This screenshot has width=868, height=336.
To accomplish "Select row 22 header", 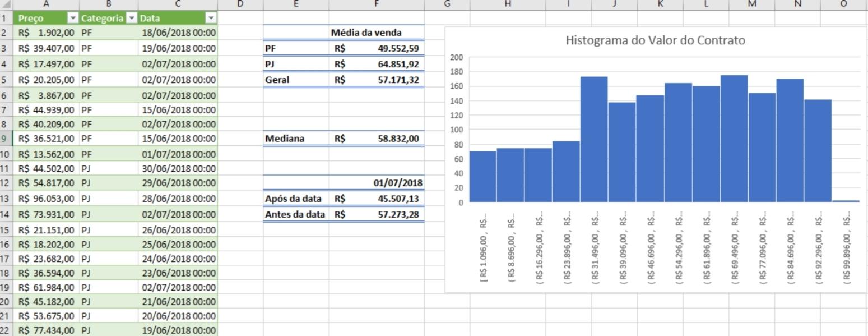I will (x=6, y=331).
